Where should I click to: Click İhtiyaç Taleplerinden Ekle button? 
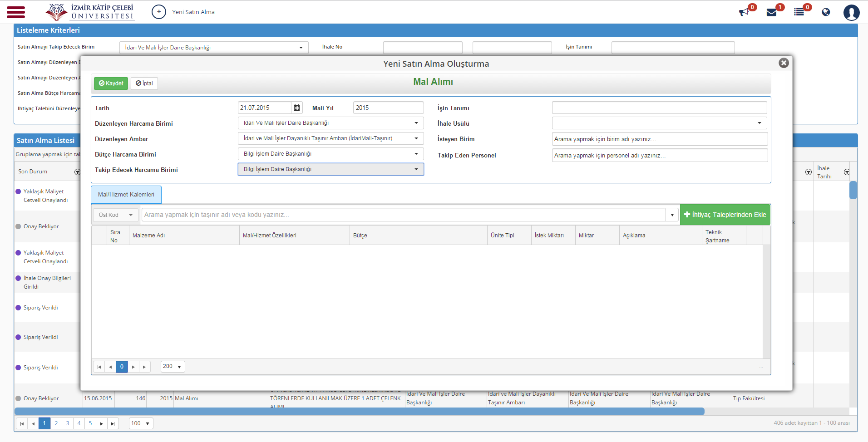(x=725, y=215)
